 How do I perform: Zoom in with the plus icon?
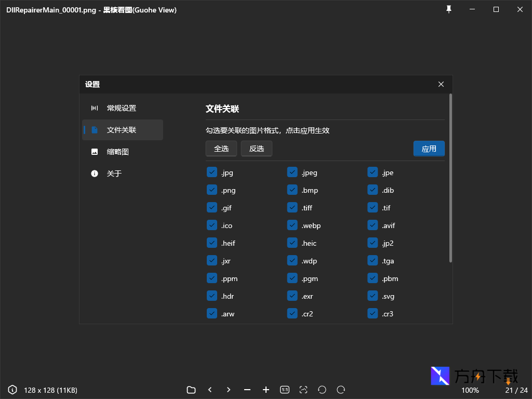[x=266, y=390]
